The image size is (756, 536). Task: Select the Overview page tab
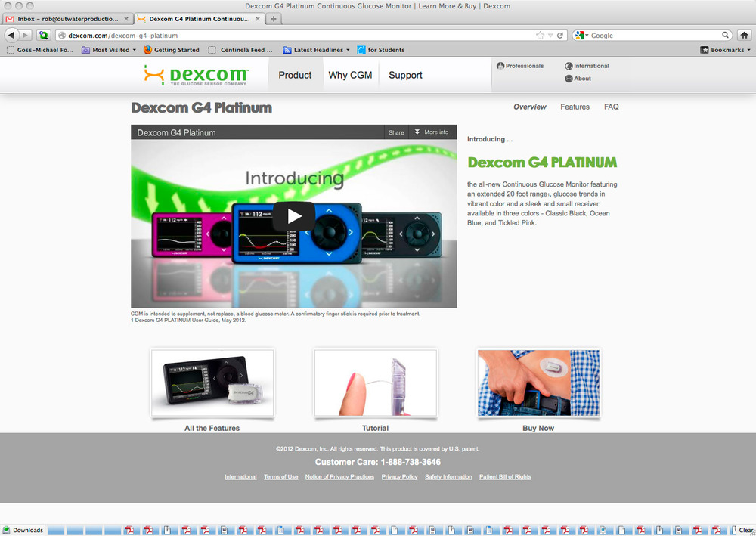[529, 107]
